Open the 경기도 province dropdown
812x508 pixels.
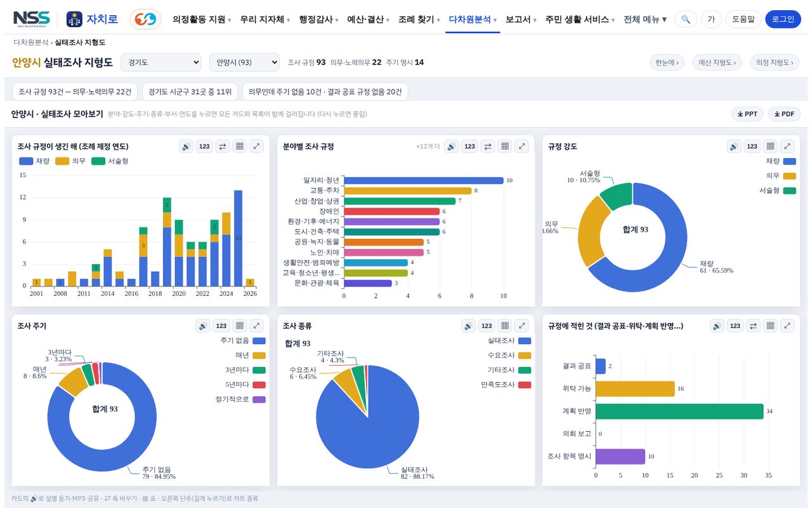click(160, 62)
